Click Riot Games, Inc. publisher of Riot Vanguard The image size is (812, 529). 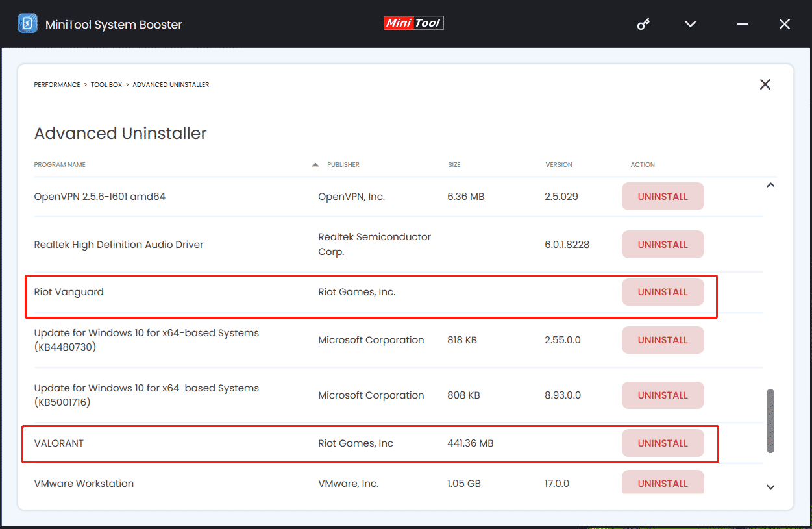click(x=356, y=292)
